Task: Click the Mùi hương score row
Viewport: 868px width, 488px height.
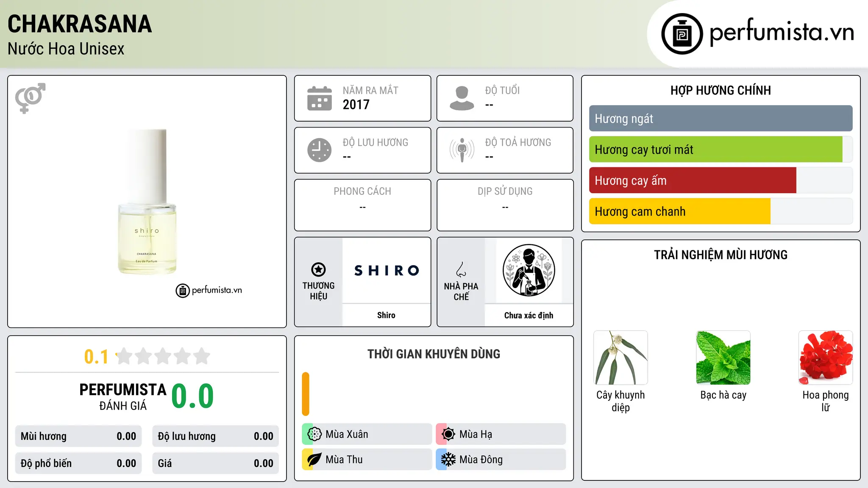Action: pos(78,436)
